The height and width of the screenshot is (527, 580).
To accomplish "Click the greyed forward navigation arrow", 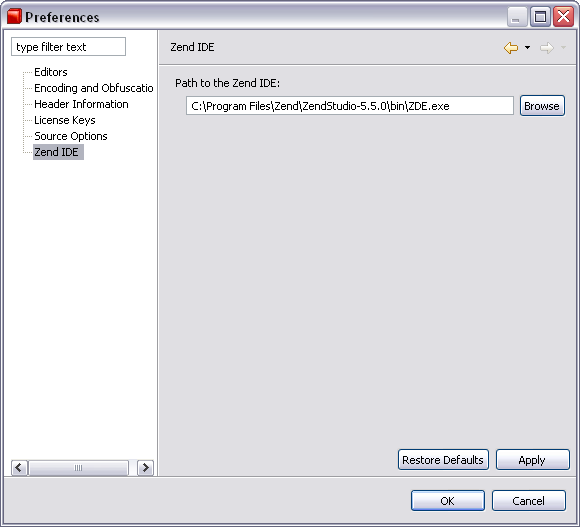I will point(547,48).
